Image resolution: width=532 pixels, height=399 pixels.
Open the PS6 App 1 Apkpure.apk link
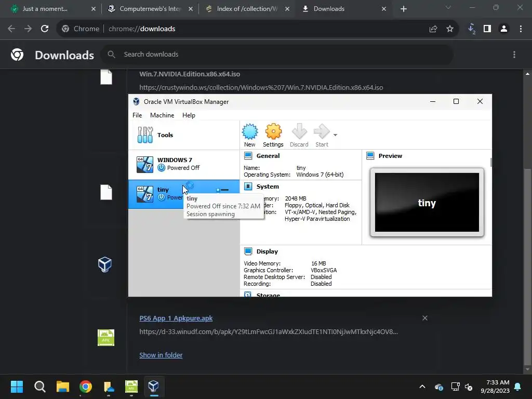tap(176, 318)
